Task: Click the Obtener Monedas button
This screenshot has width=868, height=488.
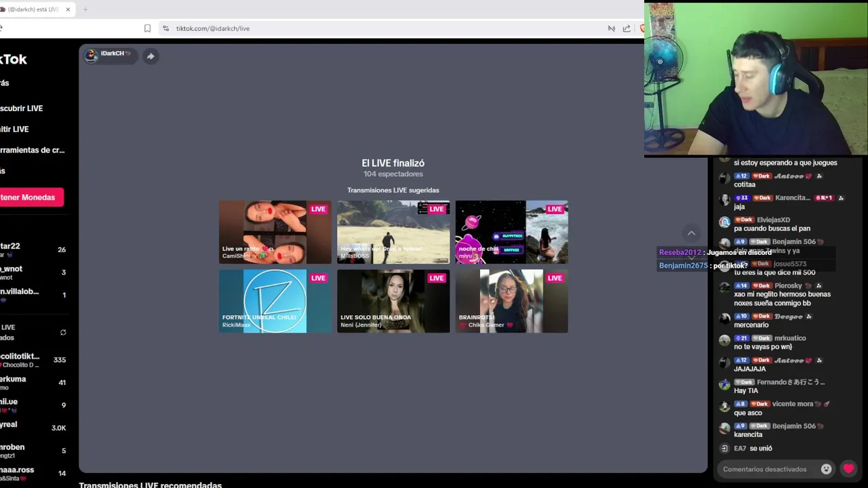Action: pos(31,197)
